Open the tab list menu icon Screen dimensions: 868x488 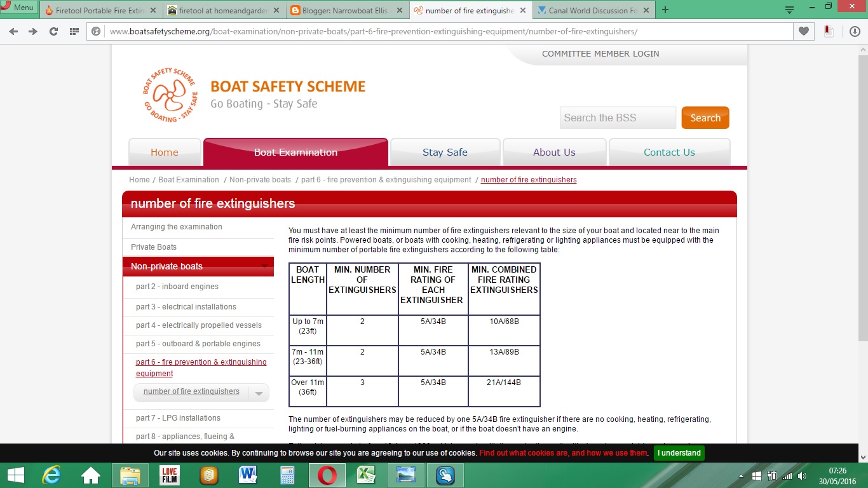tap(789, 10)
